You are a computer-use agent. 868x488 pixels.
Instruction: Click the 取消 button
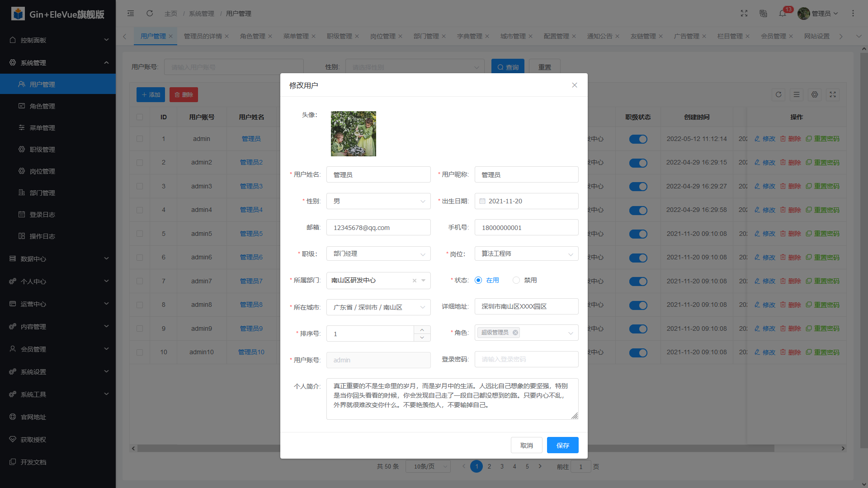(x=526, y=445)
